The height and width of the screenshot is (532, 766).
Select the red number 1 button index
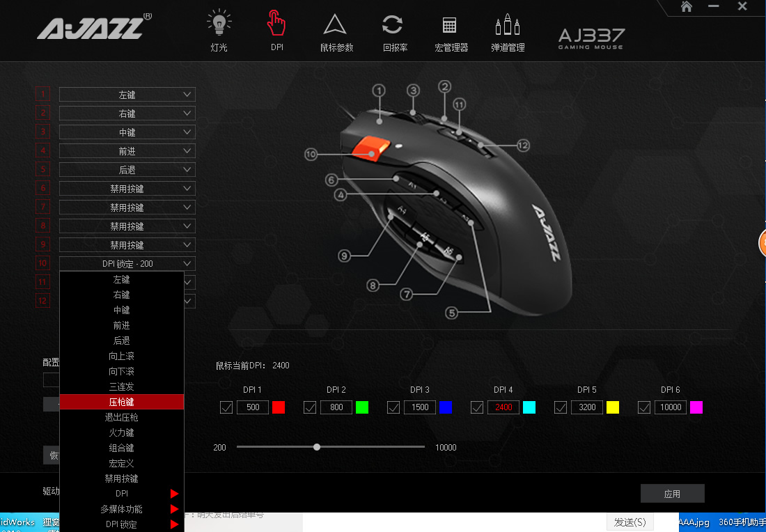tap(42, 94)
